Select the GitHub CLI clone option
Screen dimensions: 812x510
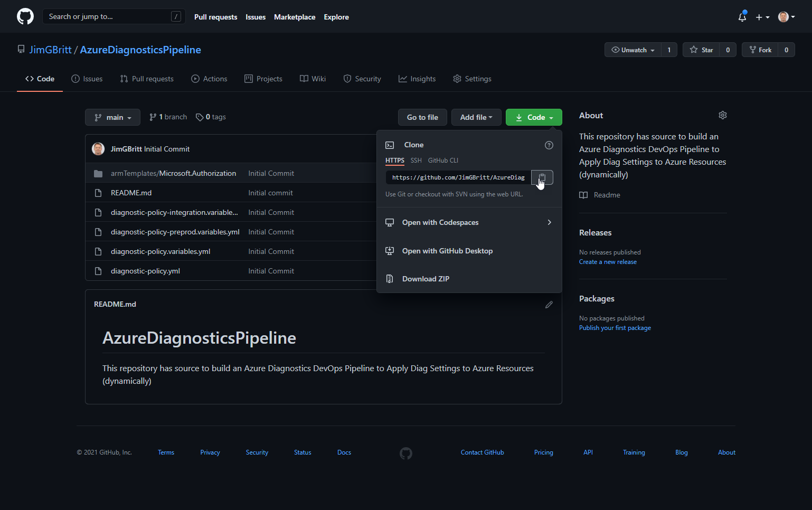(443, 160)
